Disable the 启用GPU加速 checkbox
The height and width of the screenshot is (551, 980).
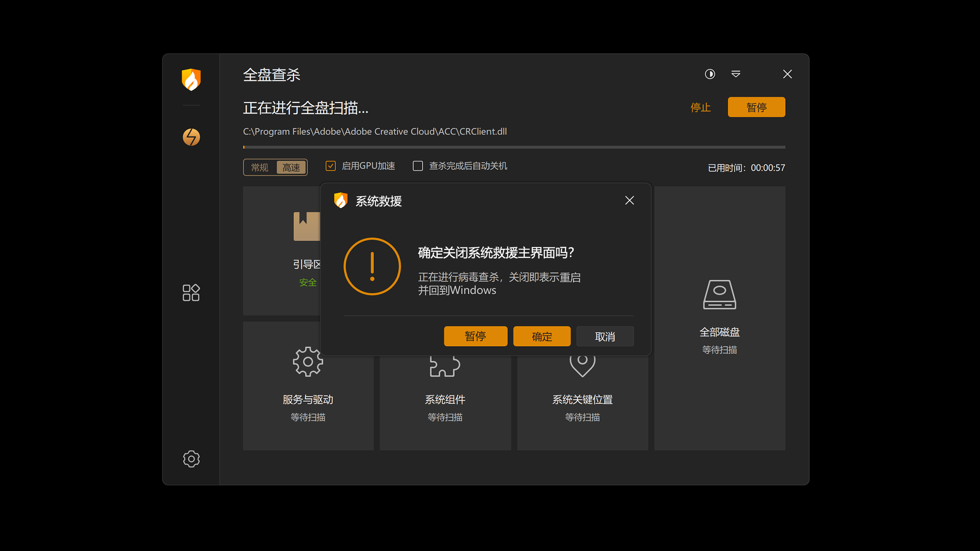tap(330, 166)
